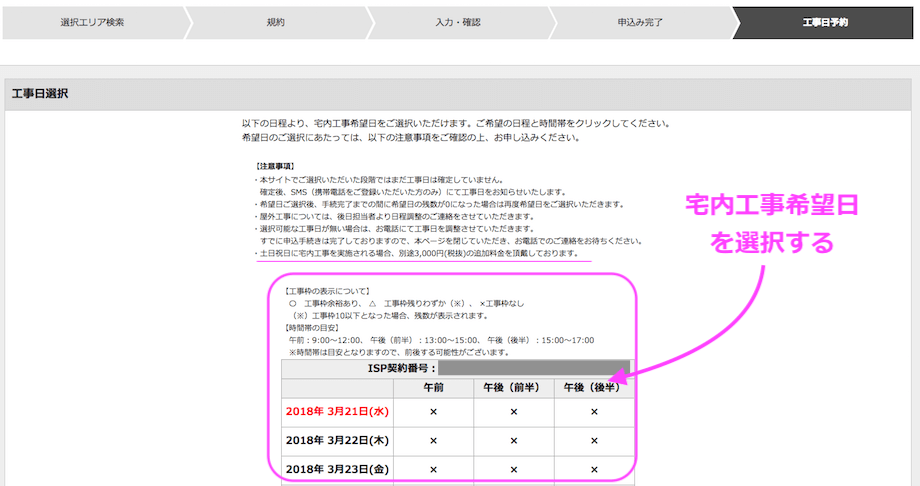The width and height of the screenshot is (920, 486).
Task: Select the 入力・確認 step
Action: 457,22
